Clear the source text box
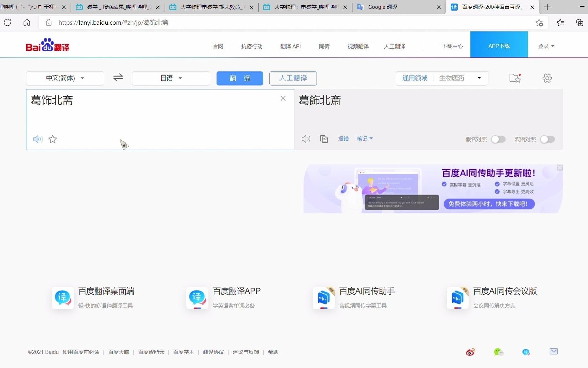588x368 pixels. 283,99
